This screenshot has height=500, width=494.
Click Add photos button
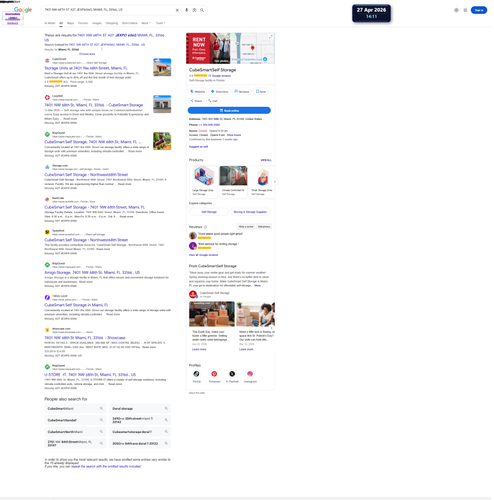tap(264, 227)
